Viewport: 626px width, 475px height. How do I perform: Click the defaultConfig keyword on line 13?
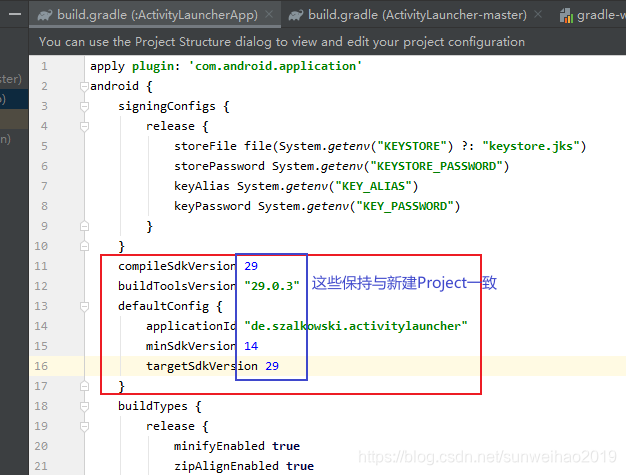pyautogui.click(x=163, y=306)
